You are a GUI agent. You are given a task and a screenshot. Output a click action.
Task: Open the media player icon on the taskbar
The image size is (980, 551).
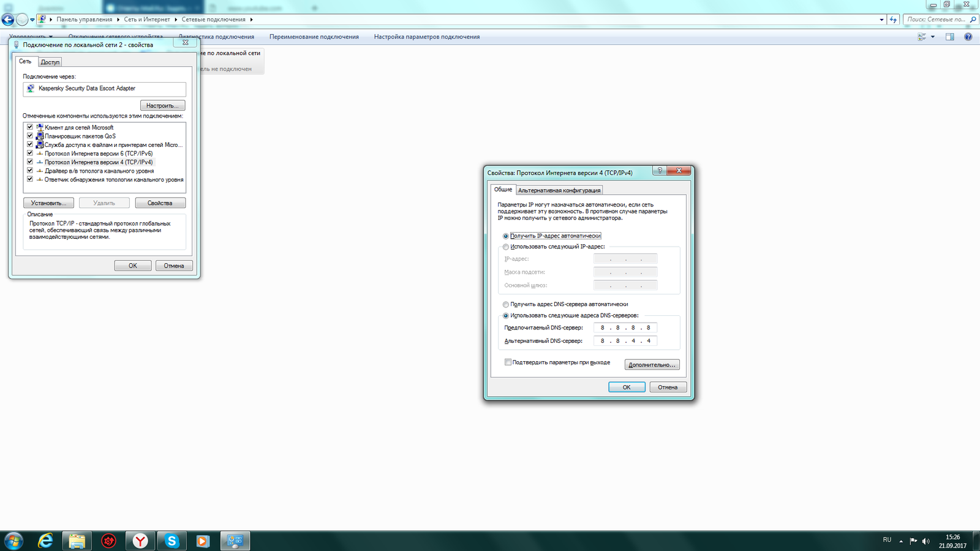point(203,541)
